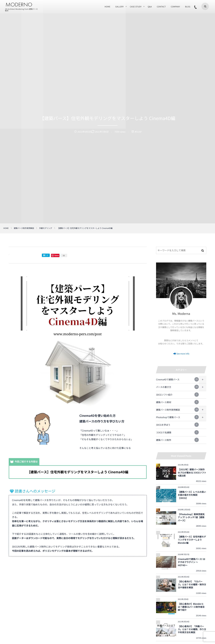Click the Ms. Moderna name text
215x644 pixels.
pyautogui.click(x=181, y=314)
